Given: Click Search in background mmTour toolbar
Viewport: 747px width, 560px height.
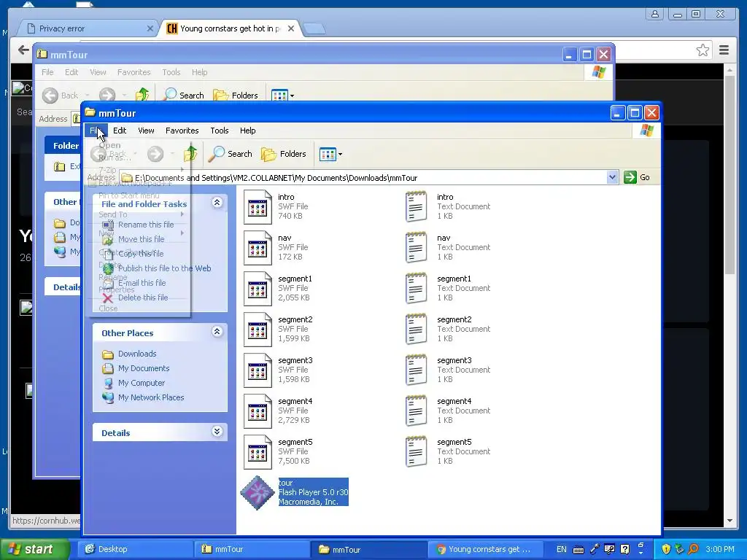Looking at the screenshot, I should coord(184,96).
